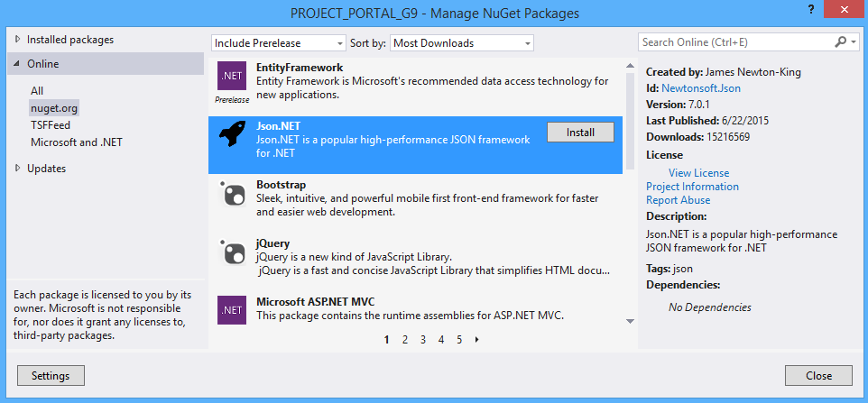Screen dimensions: 868x403
Task: Open the View License link
Action: coord(698,173)
